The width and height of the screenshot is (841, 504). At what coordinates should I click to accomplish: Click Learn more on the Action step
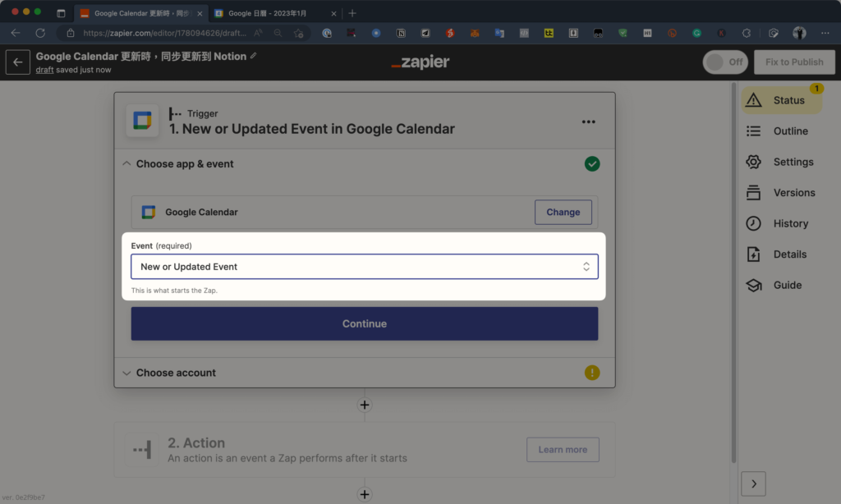click(563, 449)
